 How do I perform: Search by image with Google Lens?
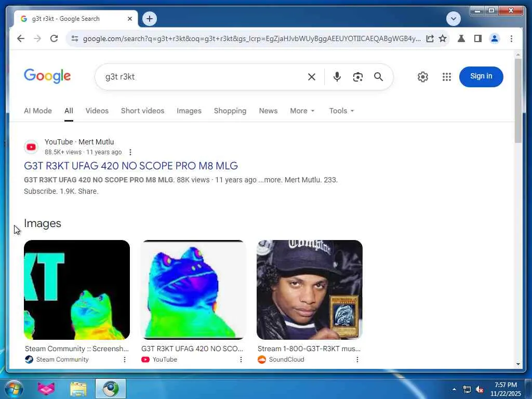(357, 77)
